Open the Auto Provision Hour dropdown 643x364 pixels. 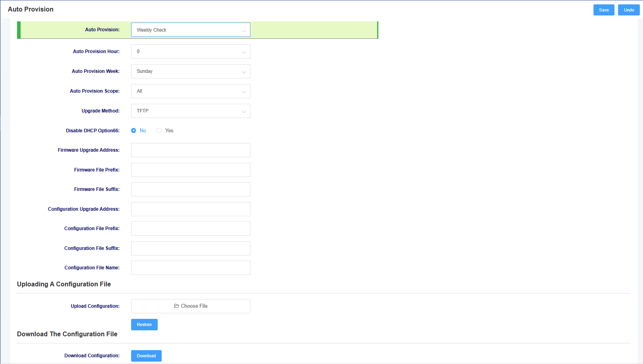pos(191,51)
